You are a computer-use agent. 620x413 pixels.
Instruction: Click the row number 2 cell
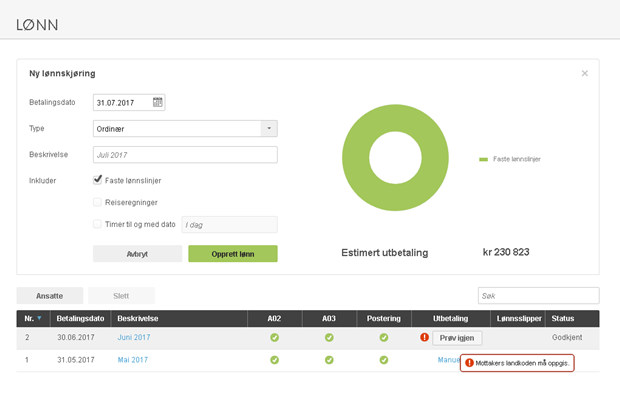pos(27,337)
